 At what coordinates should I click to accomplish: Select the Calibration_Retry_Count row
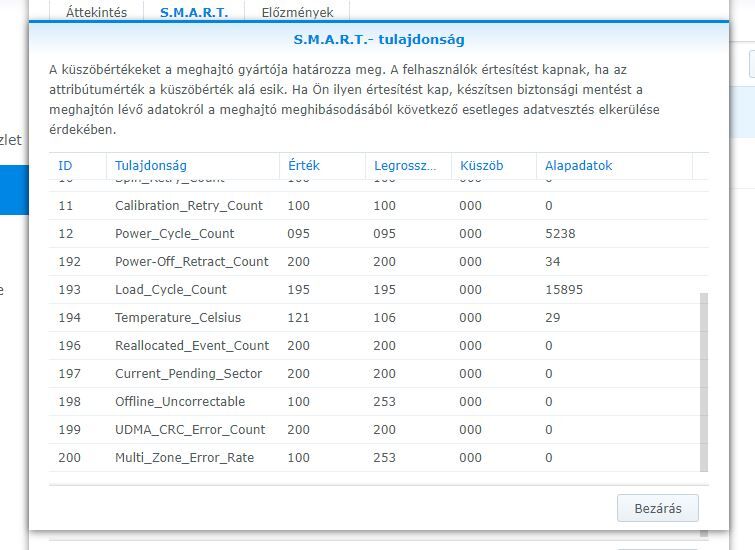pos(378,206)
